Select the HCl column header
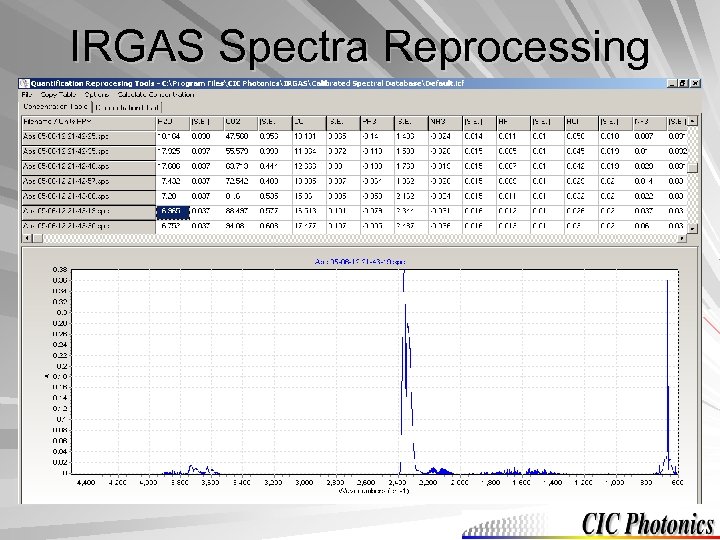Screen dimensions: 720x540 click(x=581, y=122)
